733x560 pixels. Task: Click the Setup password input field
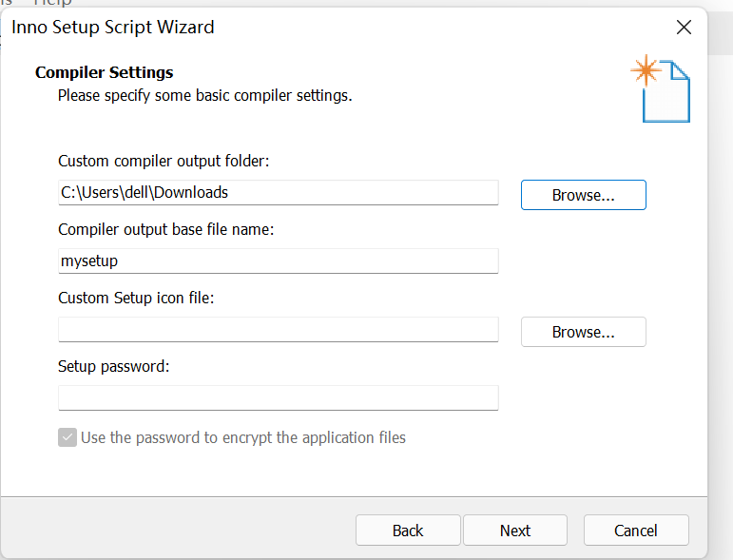[x=279, y=397]
